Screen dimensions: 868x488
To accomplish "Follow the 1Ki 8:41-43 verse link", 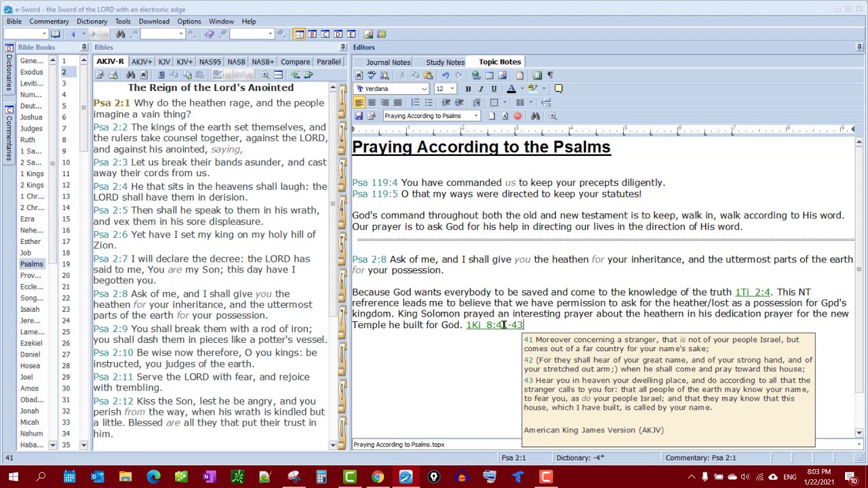I will point(495,325).
